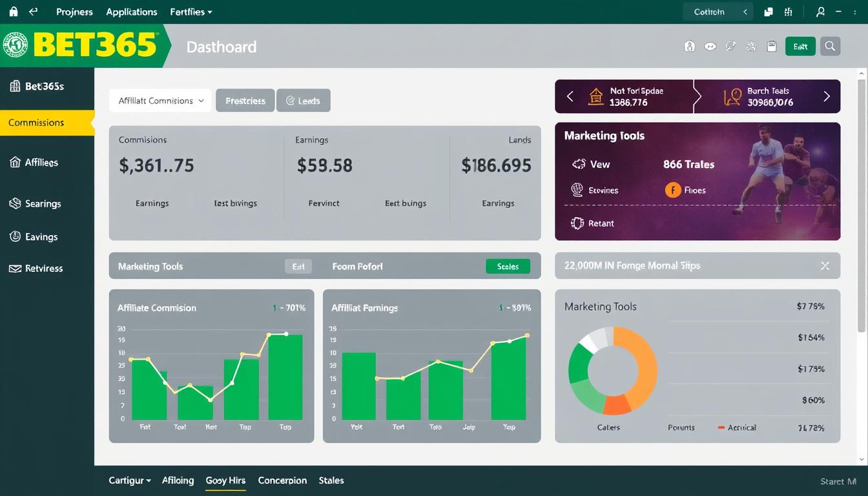Click the tallest bar in Affiliate Commision chart
Viewport: 868px width, 496px height.
click(x=285, y=377)
